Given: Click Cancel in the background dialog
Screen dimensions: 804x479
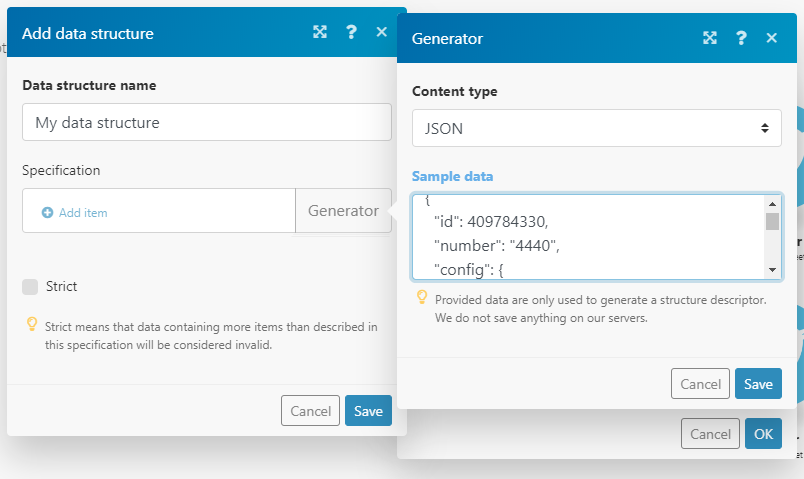Looking at the screenshot, I should tap(710, 434).
